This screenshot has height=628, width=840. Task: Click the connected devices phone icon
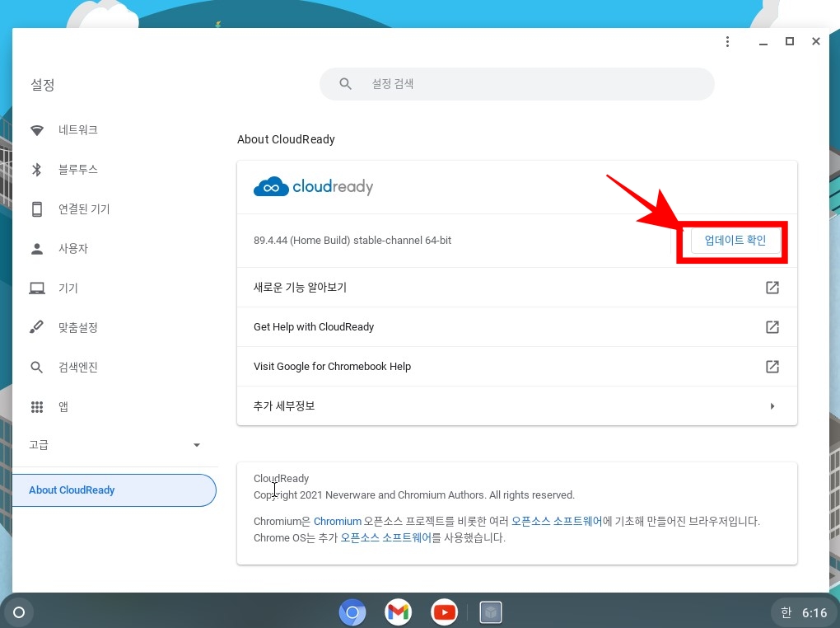click(x=36, y=209)
